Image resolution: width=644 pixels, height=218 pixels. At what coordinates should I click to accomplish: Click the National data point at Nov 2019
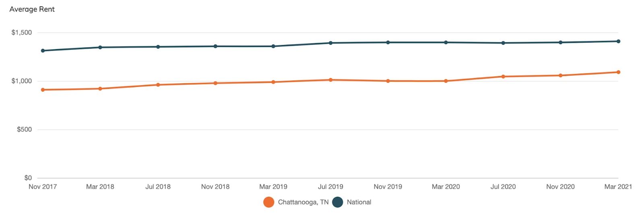coord(388,42)
